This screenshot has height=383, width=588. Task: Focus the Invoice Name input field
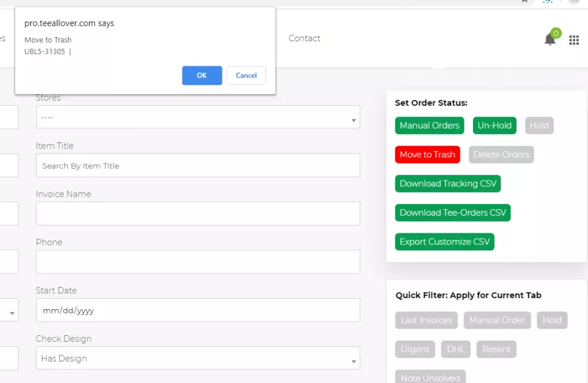coord(197,214)
